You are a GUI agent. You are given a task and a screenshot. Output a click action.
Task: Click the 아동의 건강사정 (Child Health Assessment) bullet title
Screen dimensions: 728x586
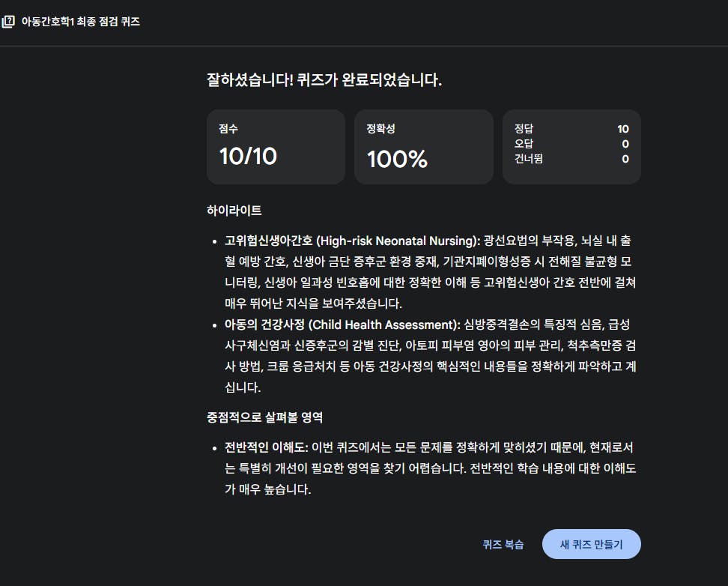(x=342, y=324)
